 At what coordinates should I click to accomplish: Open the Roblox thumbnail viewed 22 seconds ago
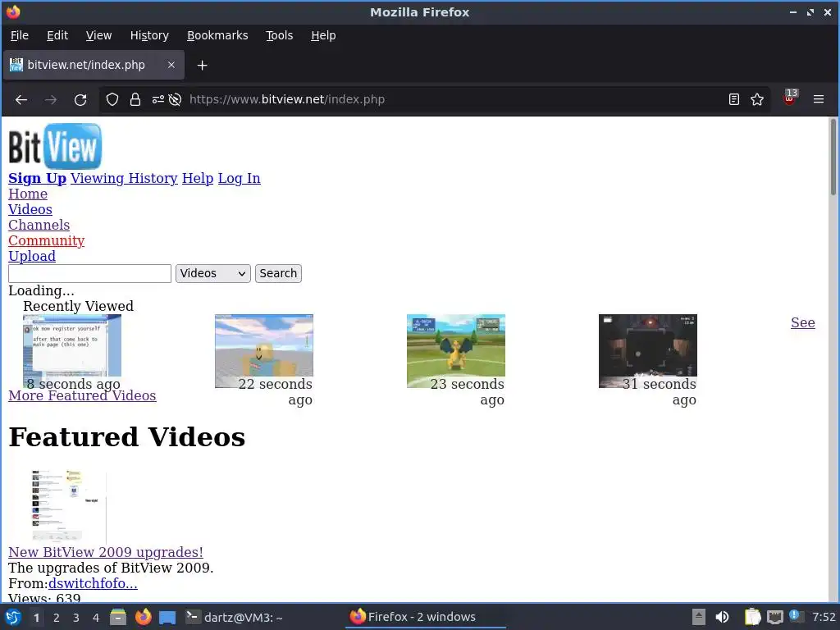263,351
